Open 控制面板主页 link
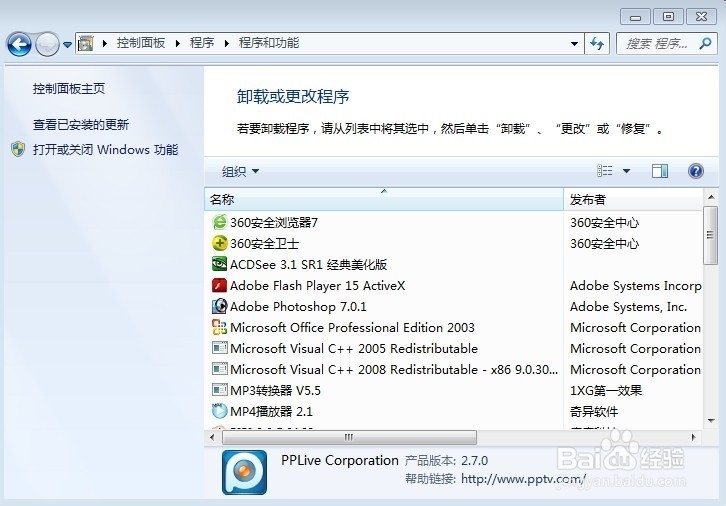 tap(69, 88)
